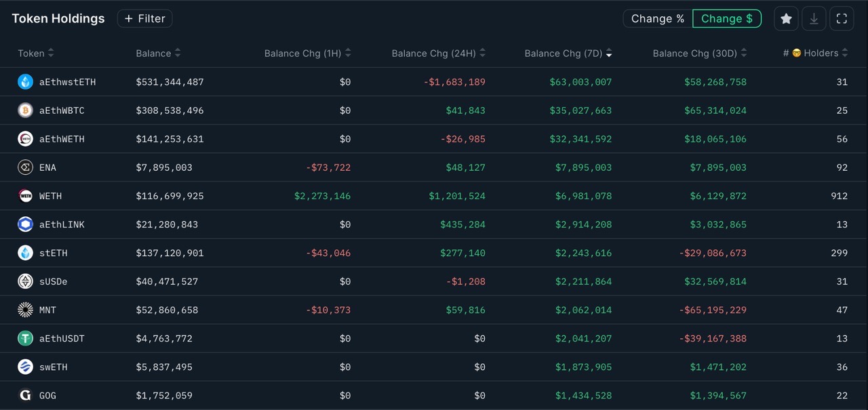Click the ENA token icon

(x=25, y=167)
